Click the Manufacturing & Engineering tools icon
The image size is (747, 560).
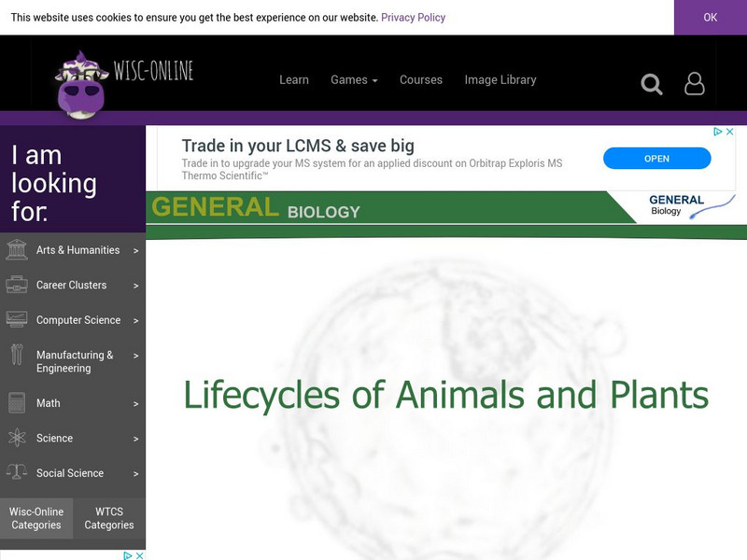click(x=17, y=356)
